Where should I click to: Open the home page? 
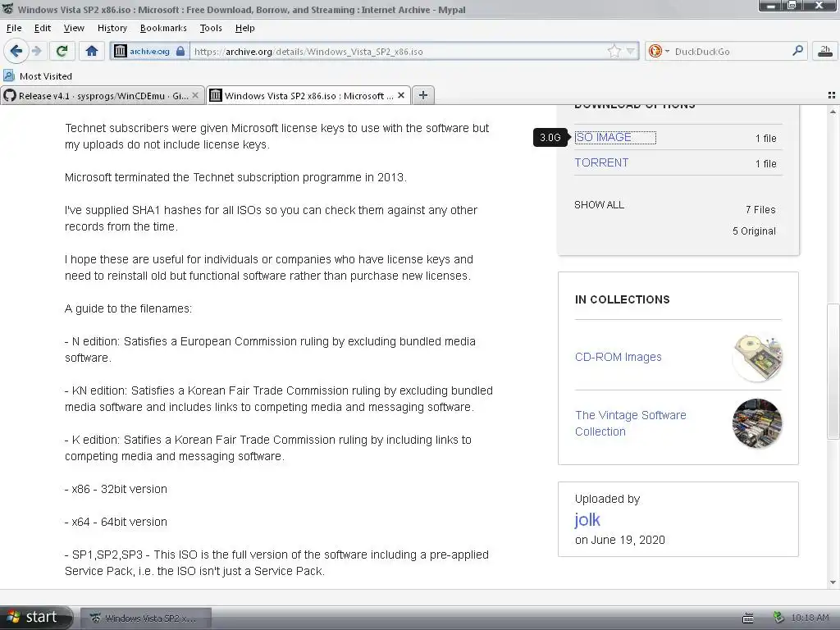coord(92,52)
